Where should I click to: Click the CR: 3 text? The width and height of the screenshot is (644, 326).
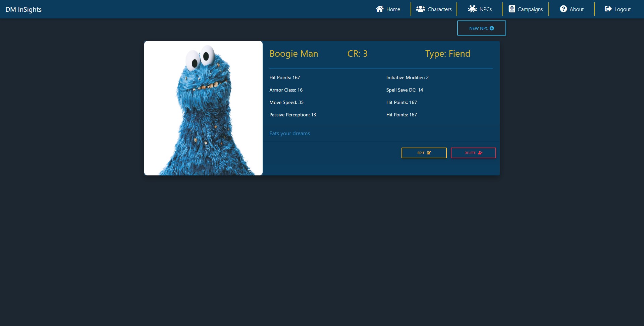tap(358, 54)
